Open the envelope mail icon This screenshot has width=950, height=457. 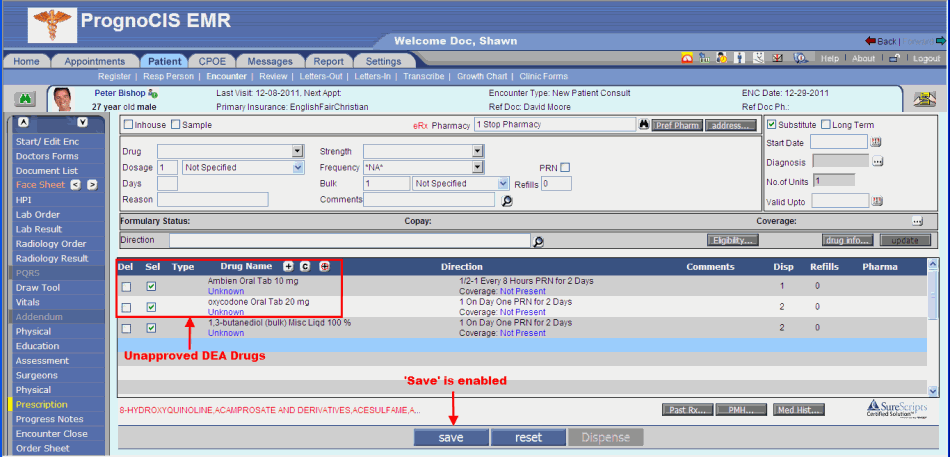click(777, 58)
